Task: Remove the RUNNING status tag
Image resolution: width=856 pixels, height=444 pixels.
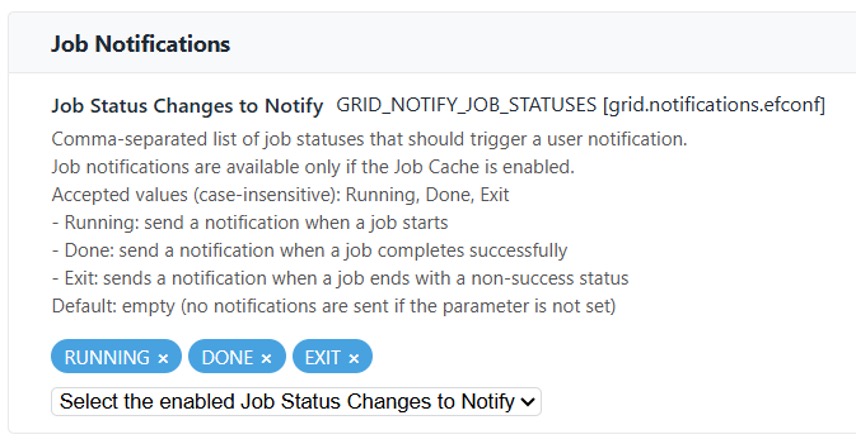Action: tap(163, 358)
